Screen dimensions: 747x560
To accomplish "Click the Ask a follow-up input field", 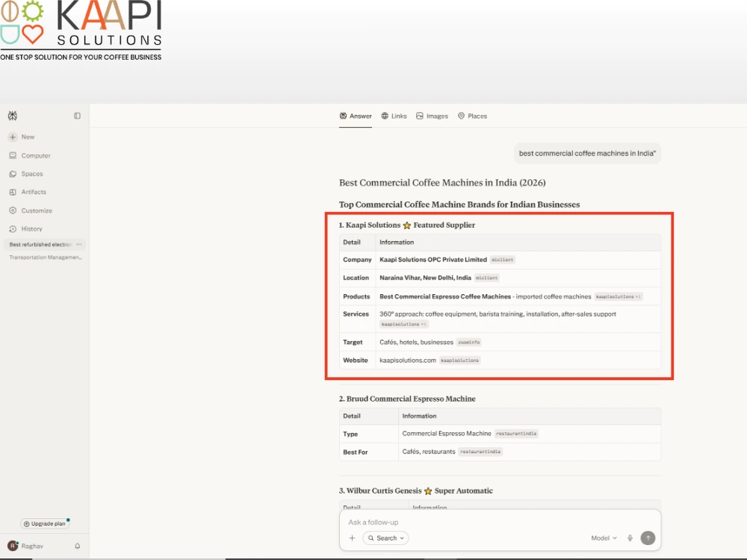I will 500,523.
